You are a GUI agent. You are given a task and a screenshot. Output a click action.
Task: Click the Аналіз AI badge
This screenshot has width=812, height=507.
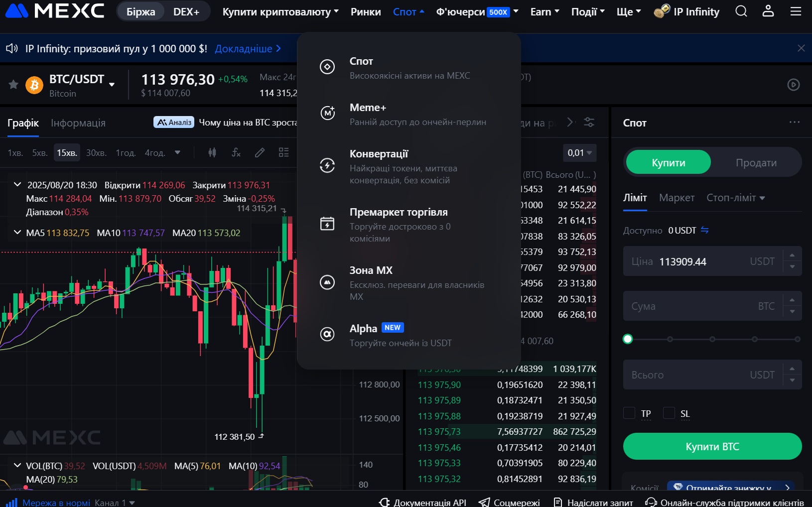[174, 122]
